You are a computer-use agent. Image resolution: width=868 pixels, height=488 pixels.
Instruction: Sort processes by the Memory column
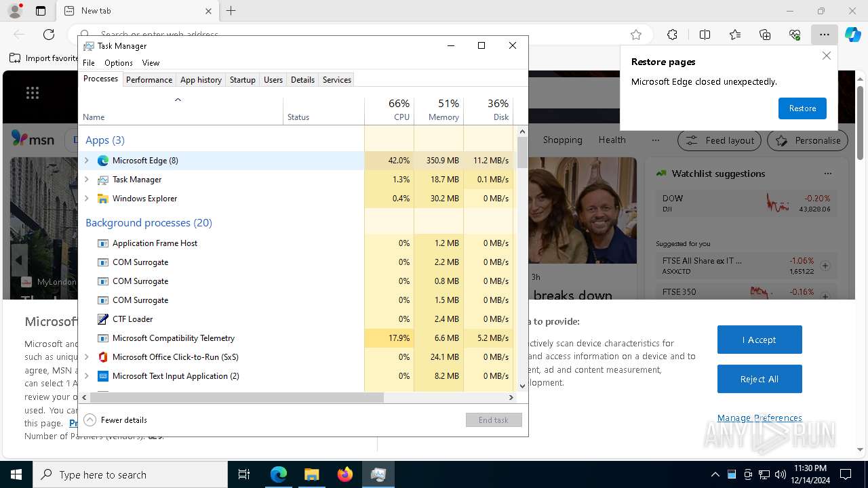tap(439, 110)
